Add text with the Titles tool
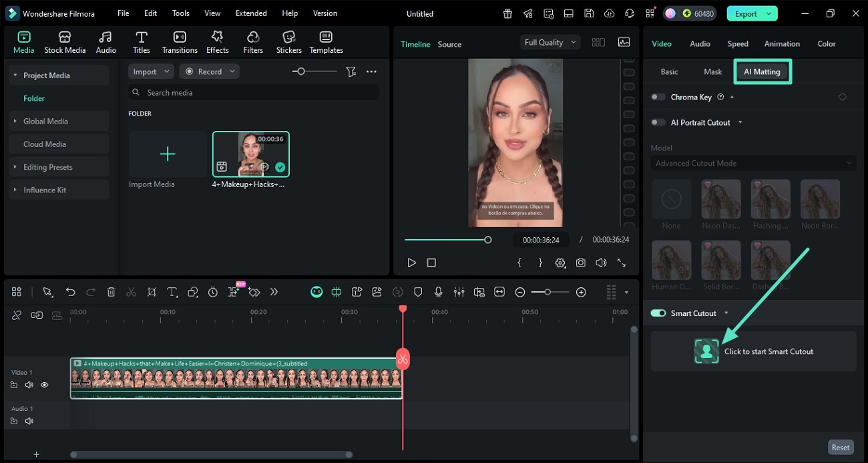868x463 pixels. [141, 40]
